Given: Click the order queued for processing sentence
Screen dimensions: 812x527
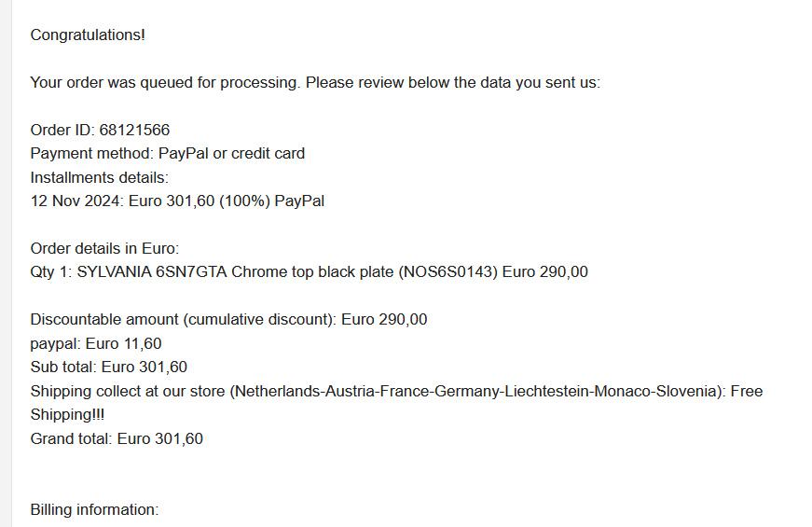Looking at the screenshot, I should tap(315, 82).
